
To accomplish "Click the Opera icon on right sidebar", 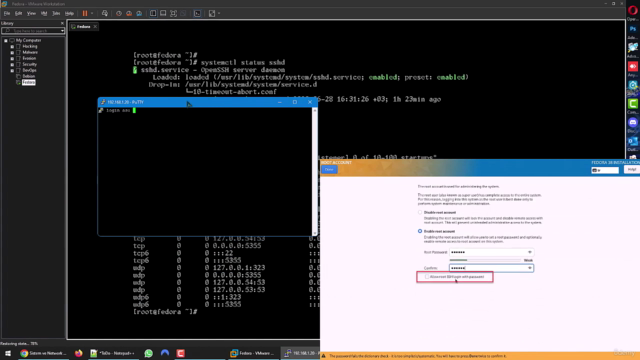I will [633, 10].
